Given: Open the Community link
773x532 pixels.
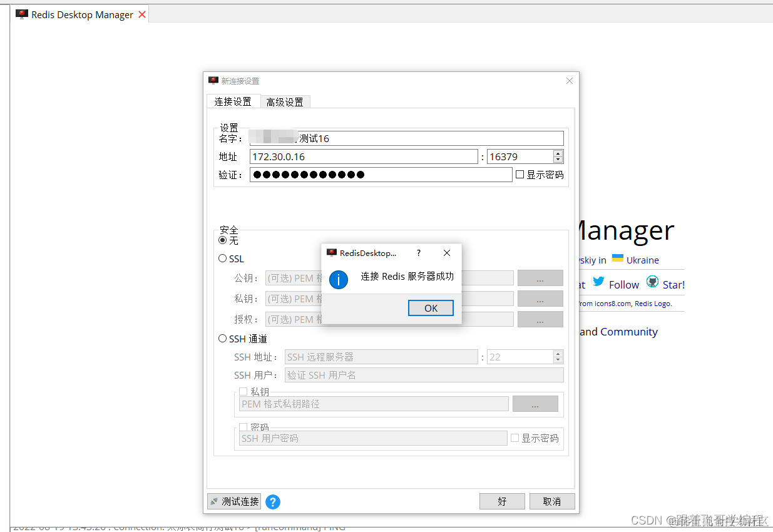Looking at the screenshot, I should (x=629, y=332).
